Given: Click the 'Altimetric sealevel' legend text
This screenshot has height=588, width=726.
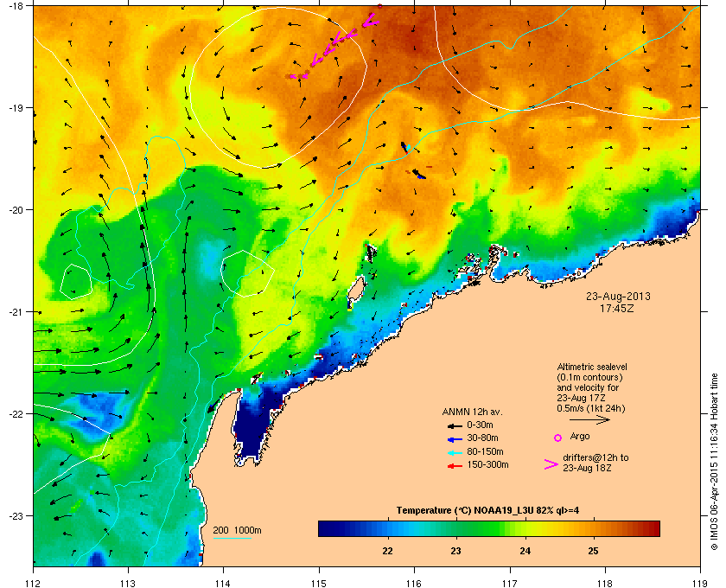Looking at the screenshot, I should click(592, 367).
